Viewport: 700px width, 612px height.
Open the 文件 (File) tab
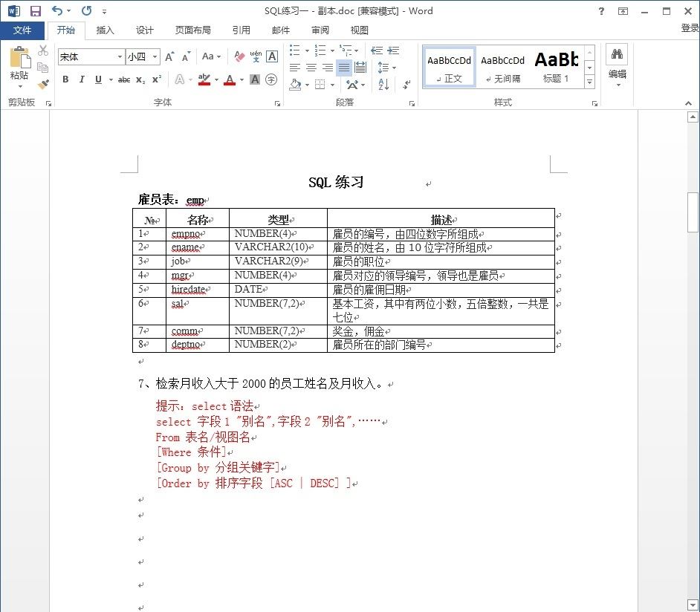tap(22, 30)
